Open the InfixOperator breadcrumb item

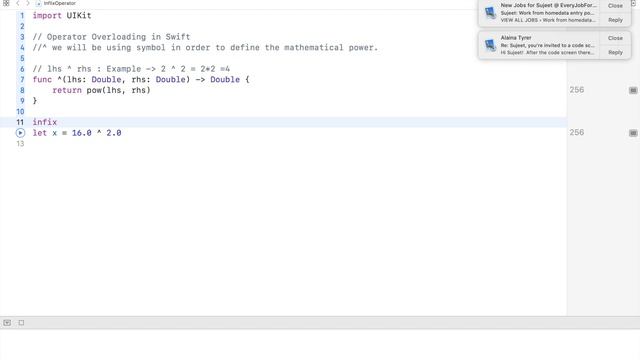(60, 3)
